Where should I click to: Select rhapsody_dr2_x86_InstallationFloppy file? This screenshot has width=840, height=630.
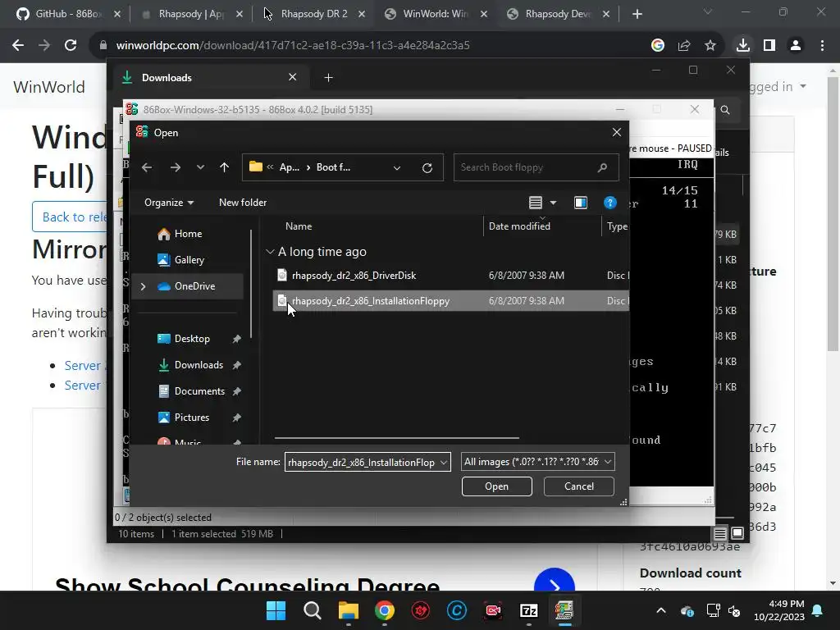click(x=450, y=301)
